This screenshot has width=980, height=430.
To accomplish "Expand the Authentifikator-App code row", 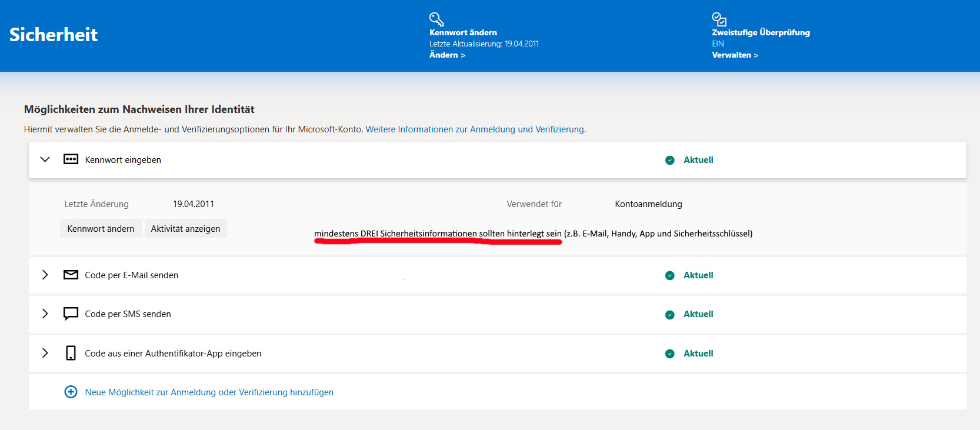I will 45,353.
